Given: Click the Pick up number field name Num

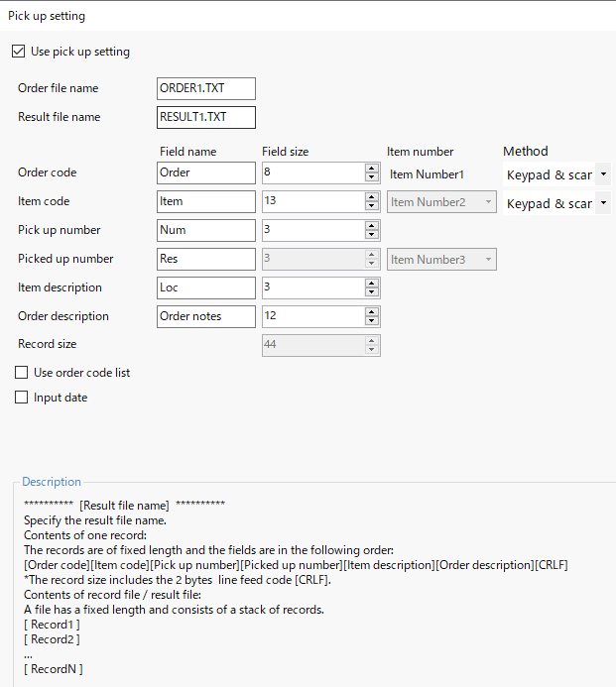Looking at the screenshot, I should click(x=206, y=230).
